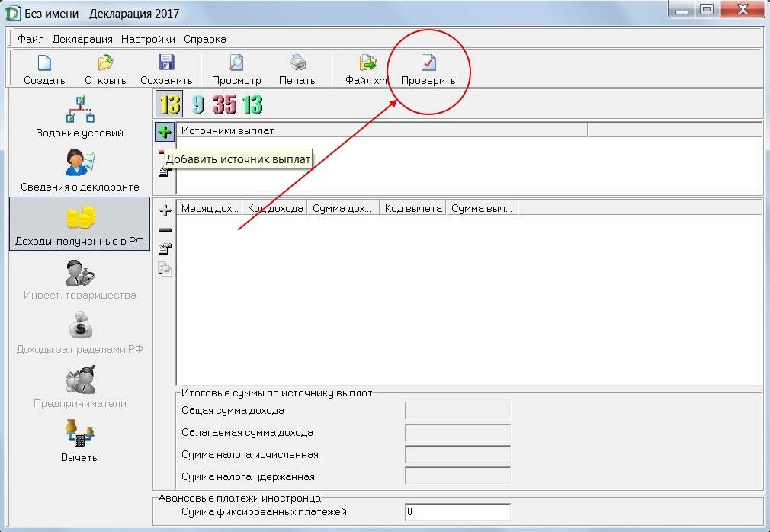Viewport: 770px width, 532px height.
Task: Click the Создать (Create) toolbar icon
Action: (x=44, y=65)
